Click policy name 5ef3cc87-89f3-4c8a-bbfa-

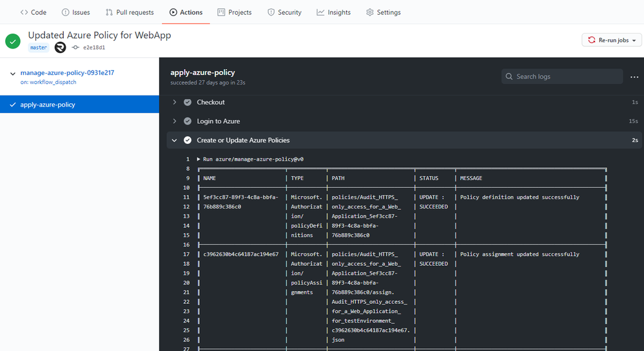pyautogui.click(x=240, y=197)
